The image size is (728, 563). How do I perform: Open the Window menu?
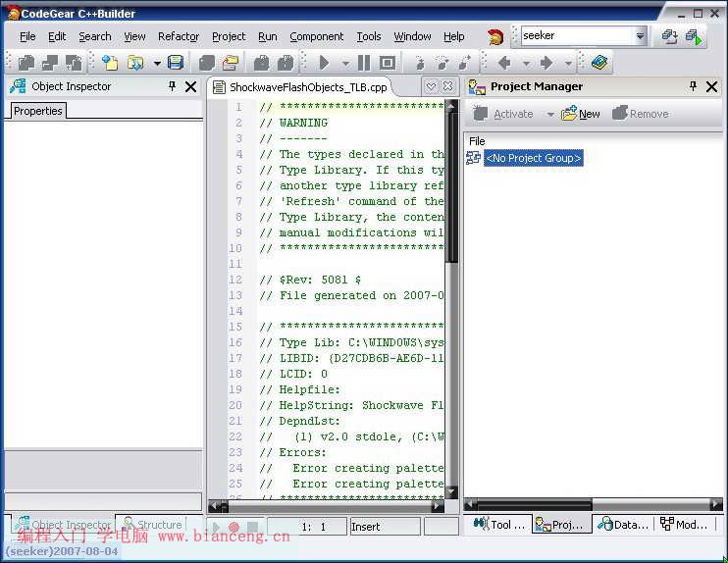point(412,36)
